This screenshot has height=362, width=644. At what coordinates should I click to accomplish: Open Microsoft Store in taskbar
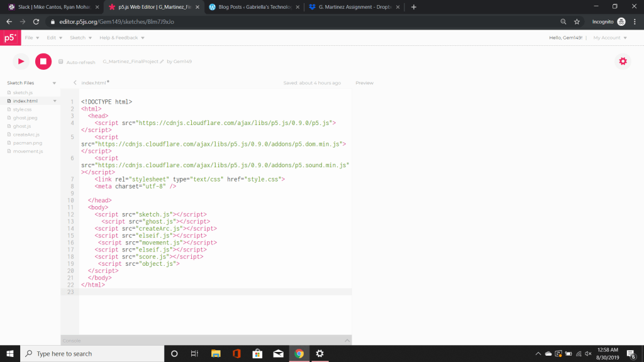point(257,354)
